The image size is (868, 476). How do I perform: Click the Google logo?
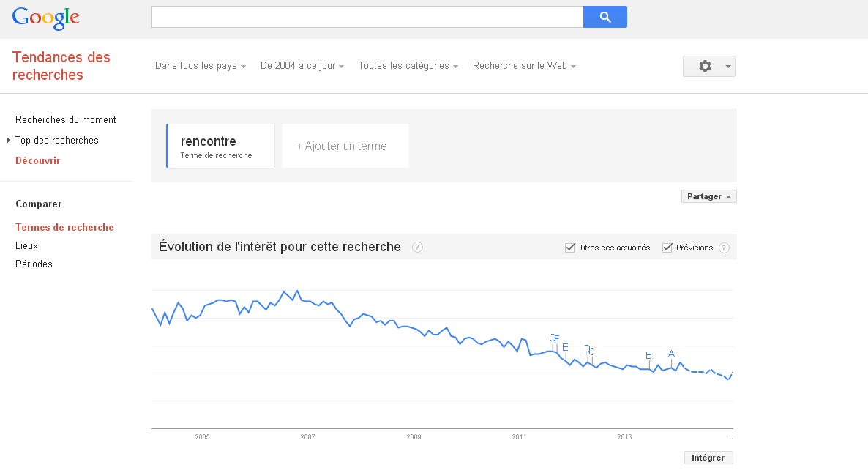tap(46, 18)
